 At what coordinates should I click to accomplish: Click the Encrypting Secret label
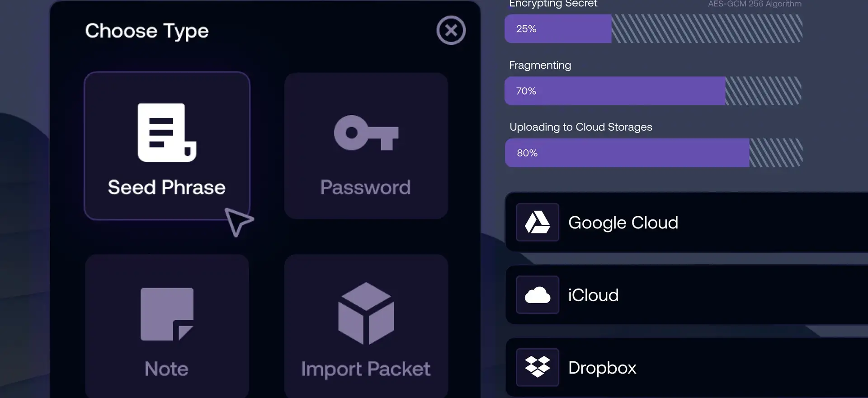pos(553,4)
